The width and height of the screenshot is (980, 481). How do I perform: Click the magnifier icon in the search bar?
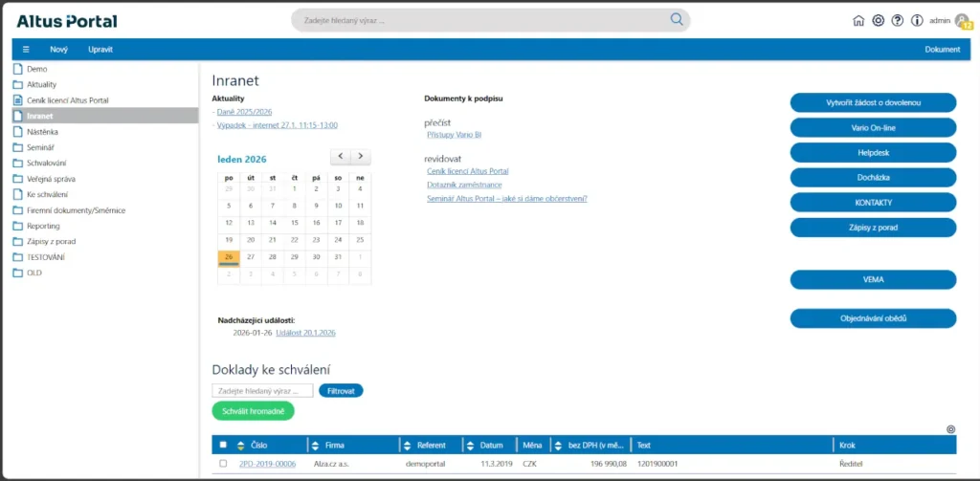pyautogui.click(x=677, y=20)
